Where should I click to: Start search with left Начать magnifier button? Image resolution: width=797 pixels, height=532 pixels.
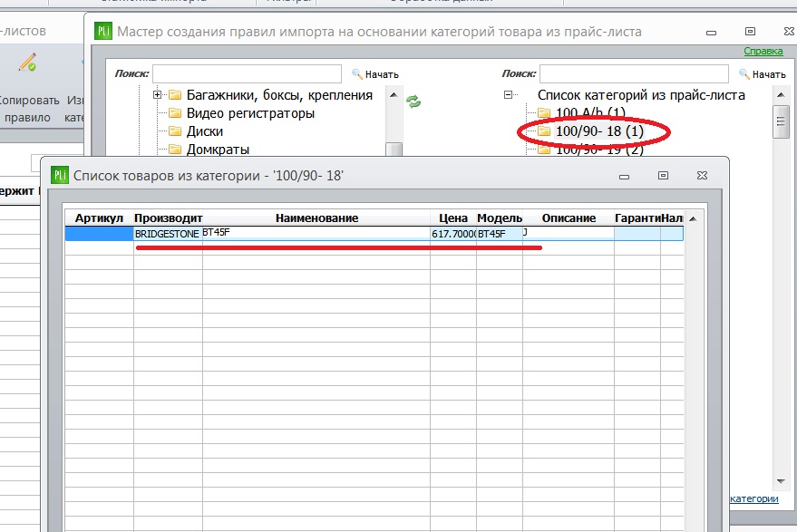coord(375,74)
